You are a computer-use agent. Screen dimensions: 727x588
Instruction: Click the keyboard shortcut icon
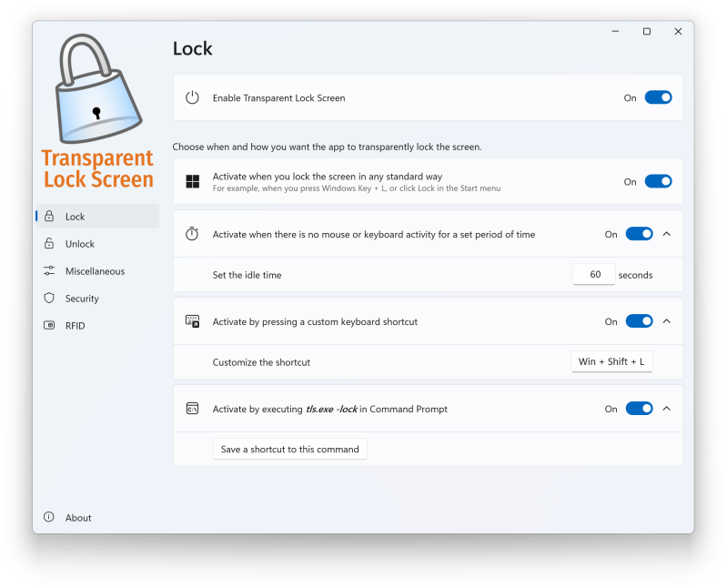tap(192, 321)
